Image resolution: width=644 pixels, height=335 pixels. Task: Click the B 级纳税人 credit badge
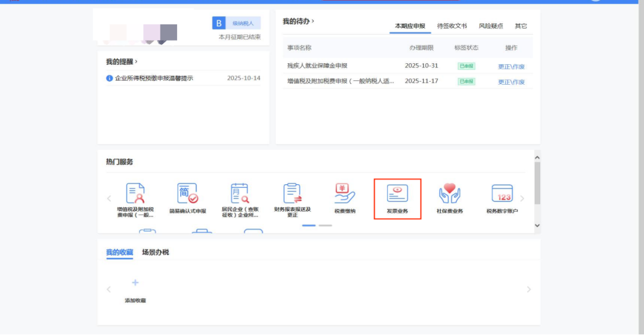point(236,23)
